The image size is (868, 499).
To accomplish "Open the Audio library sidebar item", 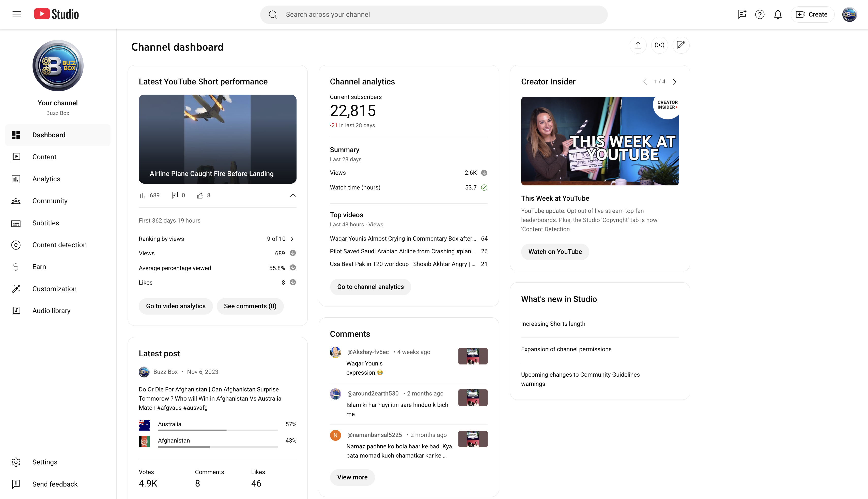I will tap(58, 311).
